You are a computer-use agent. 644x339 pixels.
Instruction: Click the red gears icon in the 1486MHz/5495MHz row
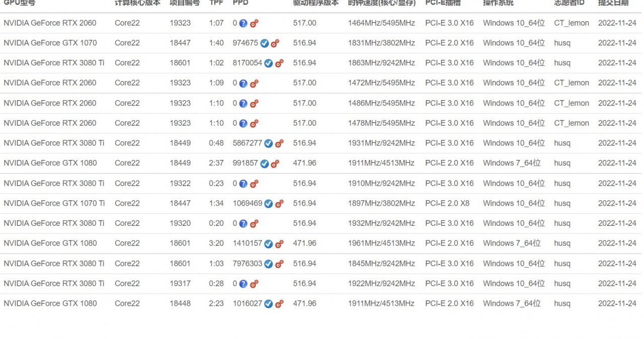(255, 104)
